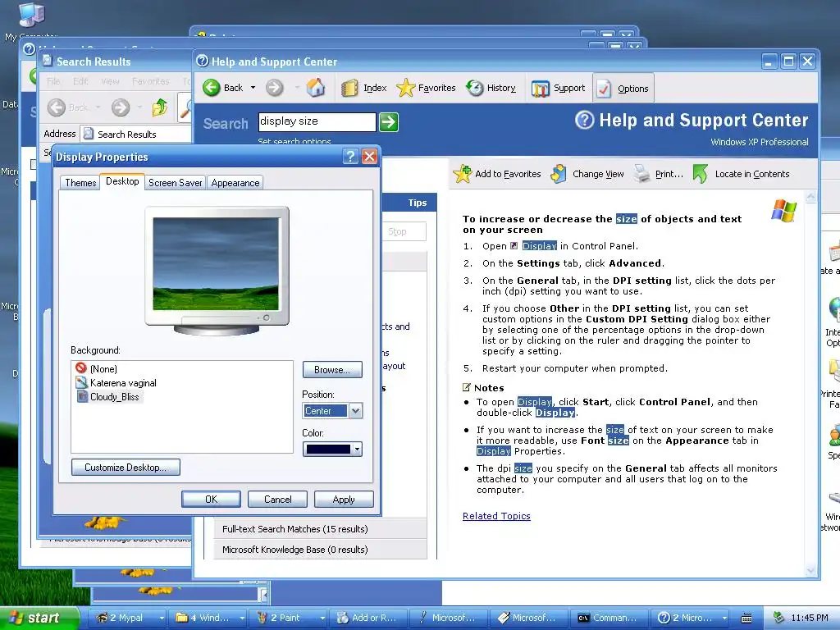Click Forward arrow in Help Center toolbar
This screenshot has width=840, height=630.
point(274,87)
